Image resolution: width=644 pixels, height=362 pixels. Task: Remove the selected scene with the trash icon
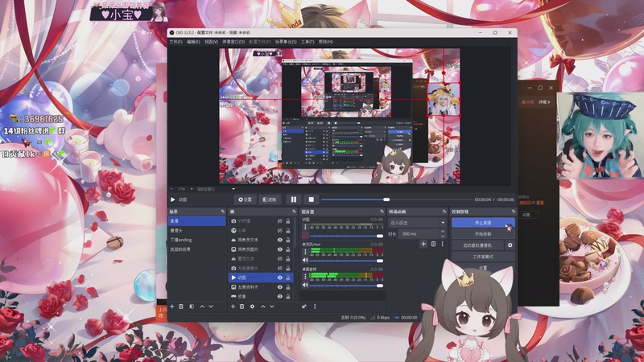coord(181,306)
